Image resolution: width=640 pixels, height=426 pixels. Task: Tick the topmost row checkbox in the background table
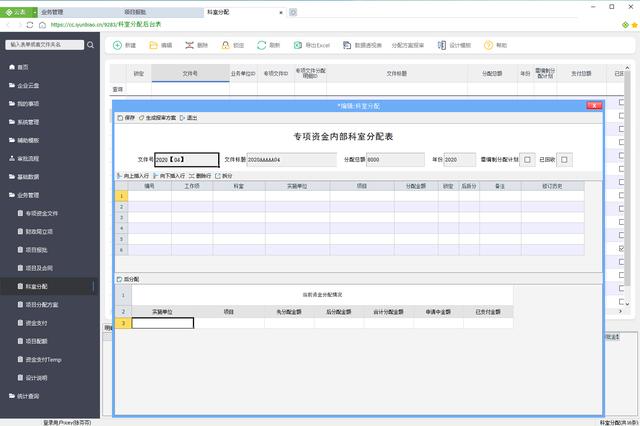tap(621, 102)
